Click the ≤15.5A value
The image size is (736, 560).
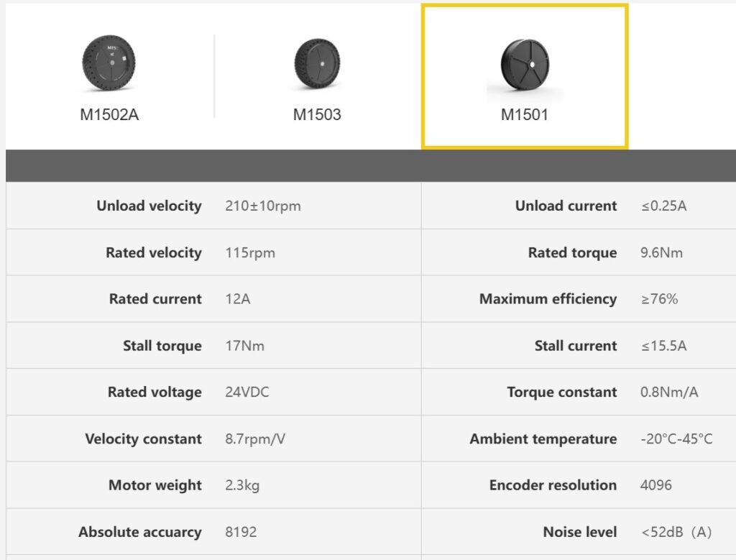(663, 346)
